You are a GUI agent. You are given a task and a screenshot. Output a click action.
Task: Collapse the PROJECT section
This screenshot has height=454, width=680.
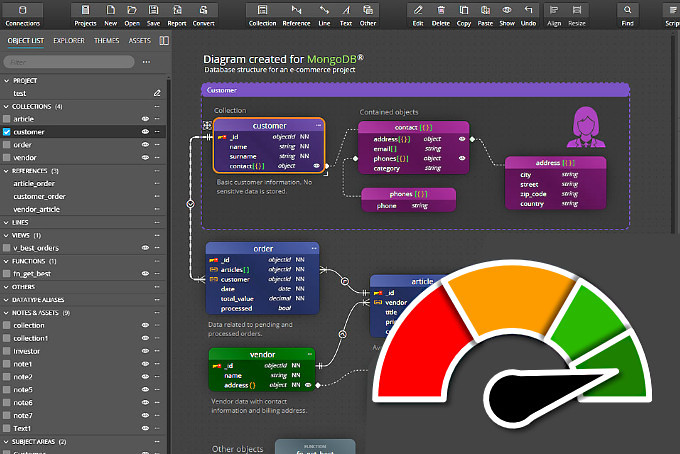(x=6, y=81)
